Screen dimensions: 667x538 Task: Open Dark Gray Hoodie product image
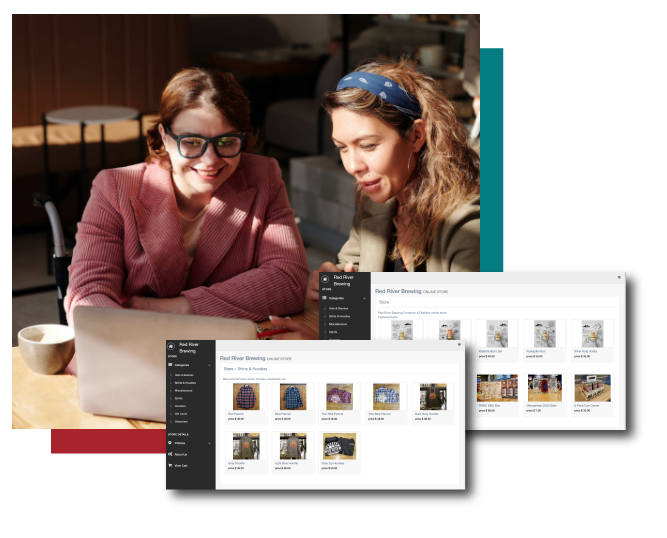433,396
